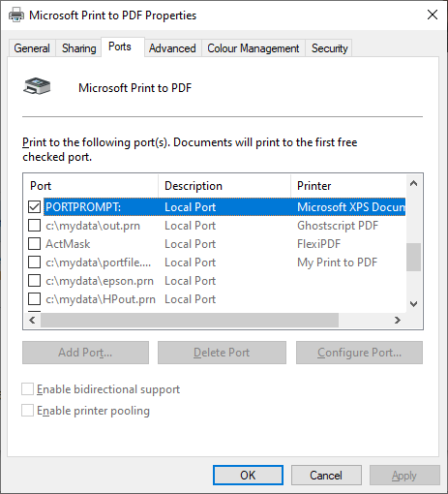Click the My Print to PDF printer cell

pyautogui.click(x=337, y=262)
